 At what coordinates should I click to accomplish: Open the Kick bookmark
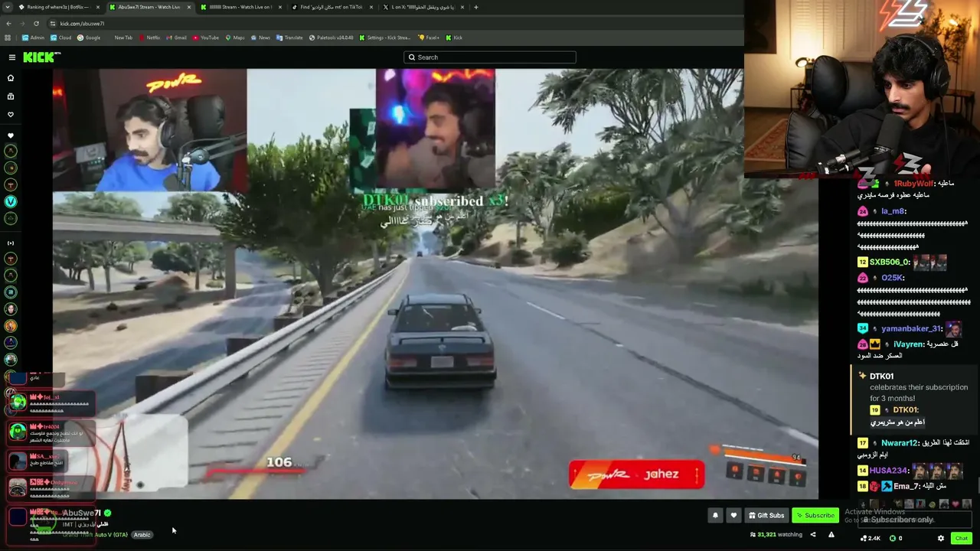pyautogui.click(x=455, y=37)
